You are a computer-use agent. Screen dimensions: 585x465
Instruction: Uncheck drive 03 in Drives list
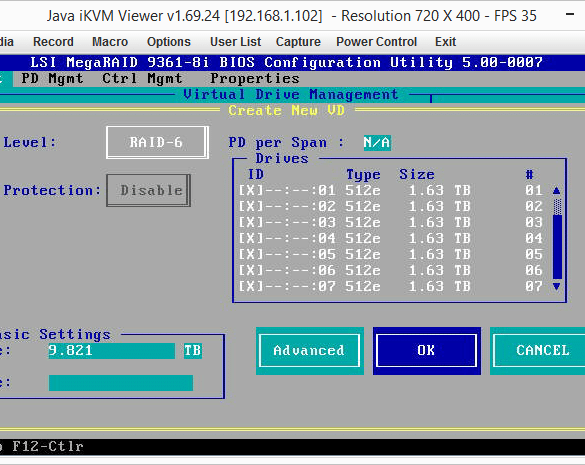[251, 223]
